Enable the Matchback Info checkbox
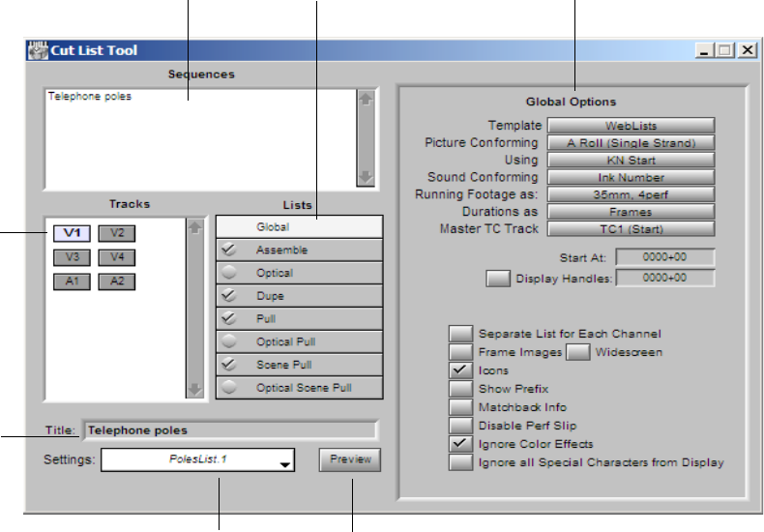 460,407
